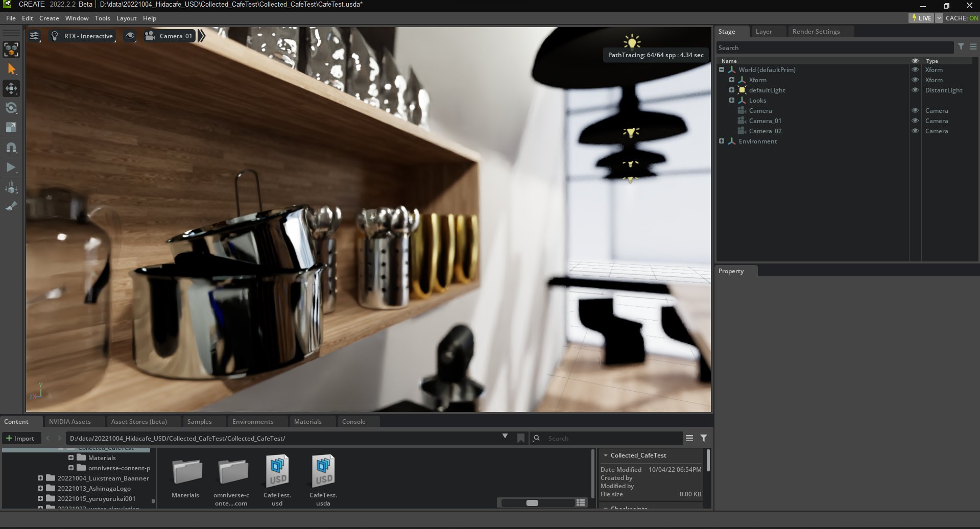Click the CACHE: ON status

pyautogui.click(x=962, y=18)
